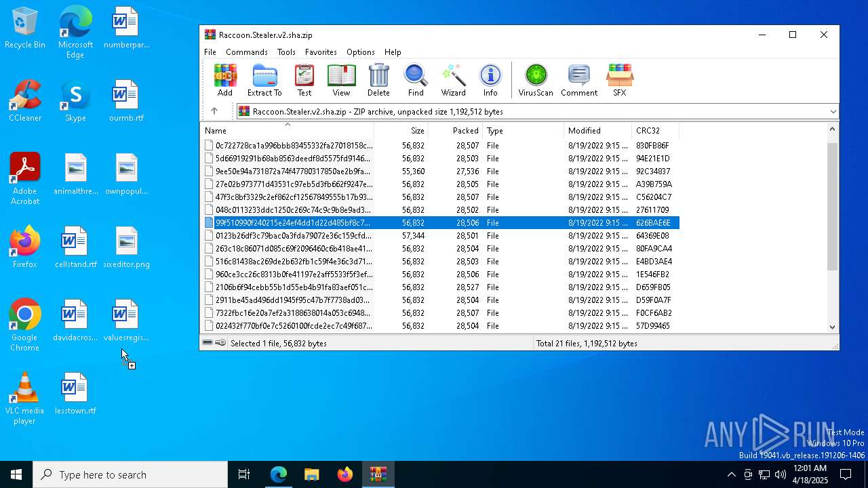
Task: Sort by the Modified column header
Action: pos(597,130)
